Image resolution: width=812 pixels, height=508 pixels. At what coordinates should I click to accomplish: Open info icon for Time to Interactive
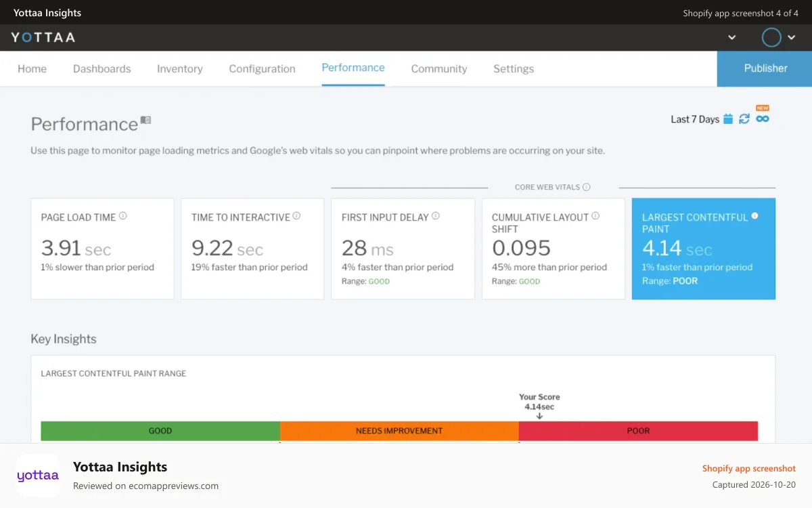point(296,216)
